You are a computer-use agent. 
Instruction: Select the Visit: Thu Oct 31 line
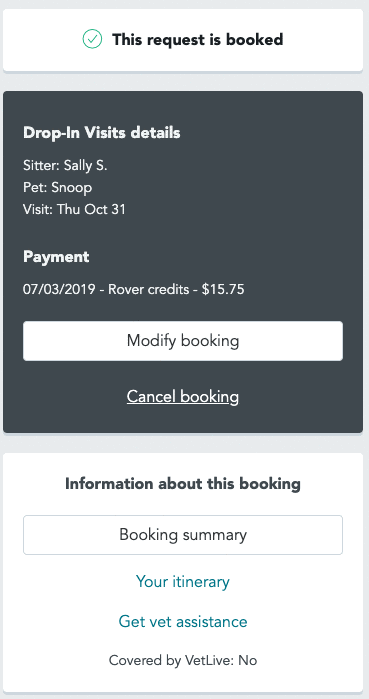click(74, 209)
